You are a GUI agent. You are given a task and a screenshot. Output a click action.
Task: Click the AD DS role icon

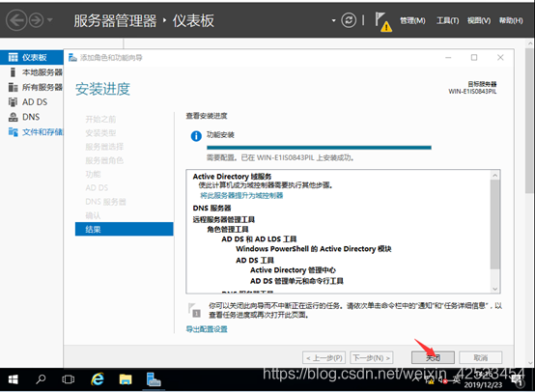click(13, 102)
